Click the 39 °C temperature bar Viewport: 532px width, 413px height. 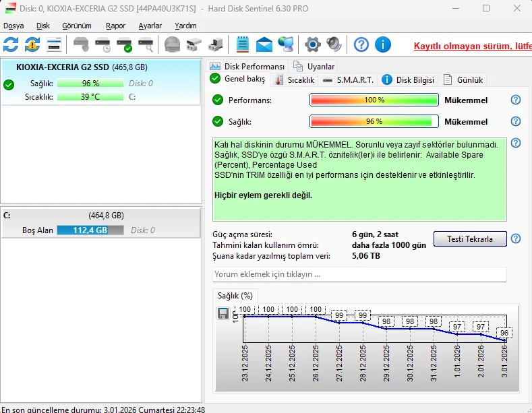90,97
